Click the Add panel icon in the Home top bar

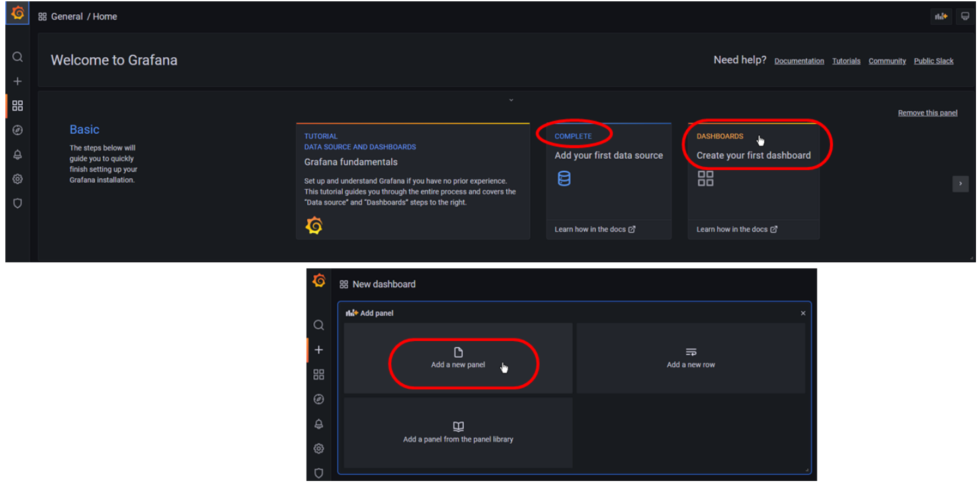[941, 16]
